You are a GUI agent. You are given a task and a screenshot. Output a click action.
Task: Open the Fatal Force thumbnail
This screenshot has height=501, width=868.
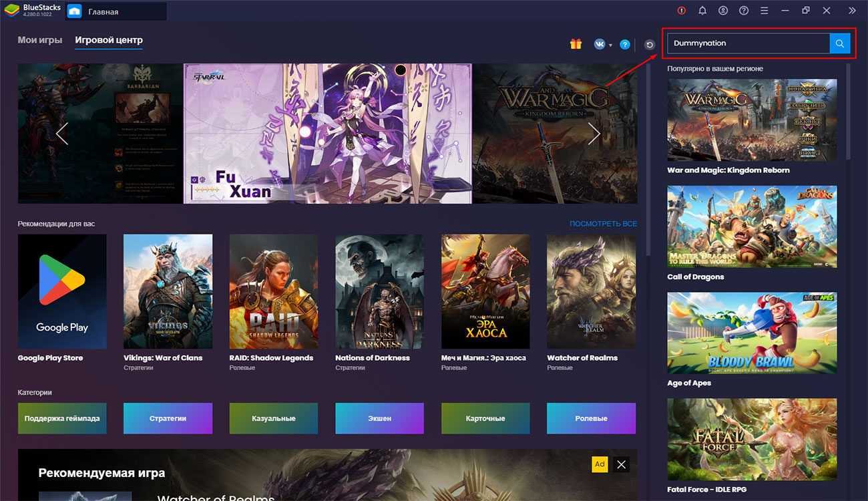pos(752,440)
